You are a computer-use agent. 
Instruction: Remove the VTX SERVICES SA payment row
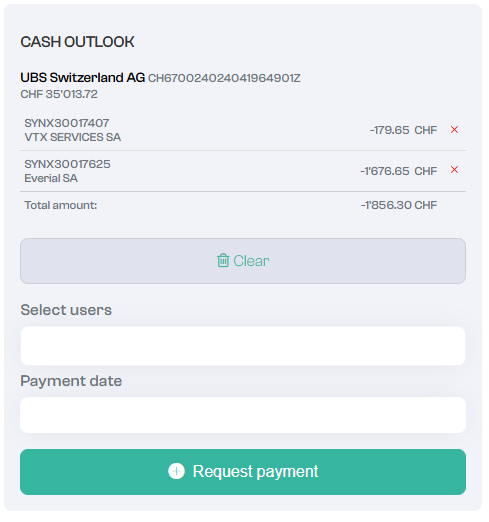click(454, 130)
